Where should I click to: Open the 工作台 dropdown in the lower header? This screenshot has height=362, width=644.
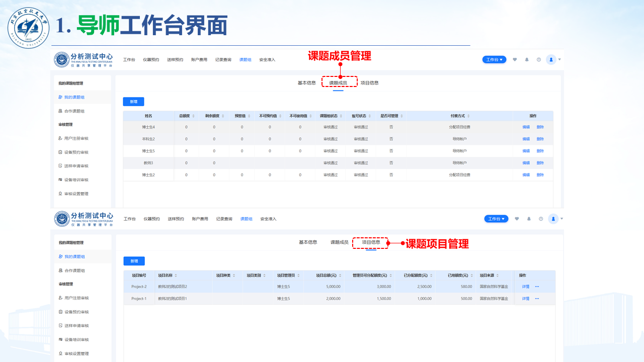pos(496,219)
